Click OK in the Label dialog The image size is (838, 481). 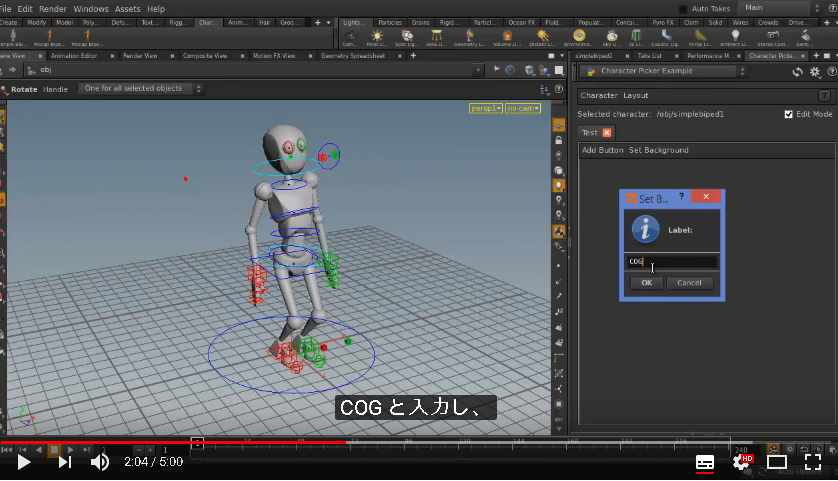pos(647,283)
